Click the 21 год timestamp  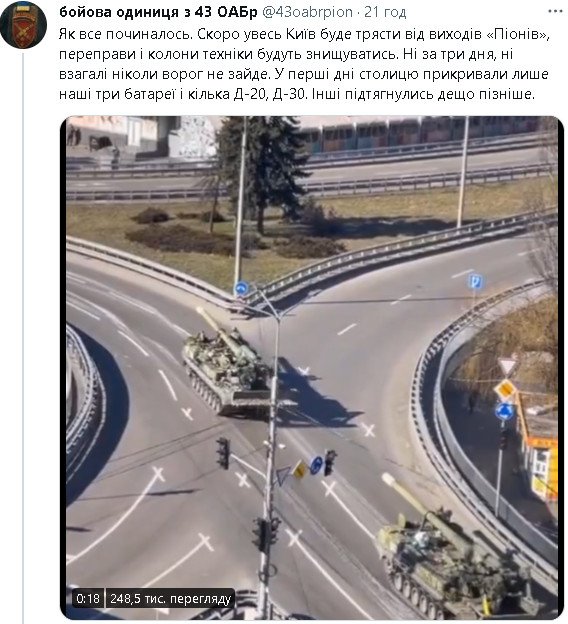(x=385, y=12)
